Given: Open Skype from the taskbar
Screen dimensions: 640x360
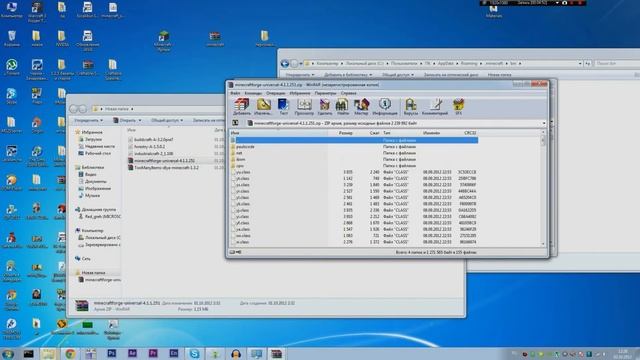Looking at the screenshot, I should (195, 354).
